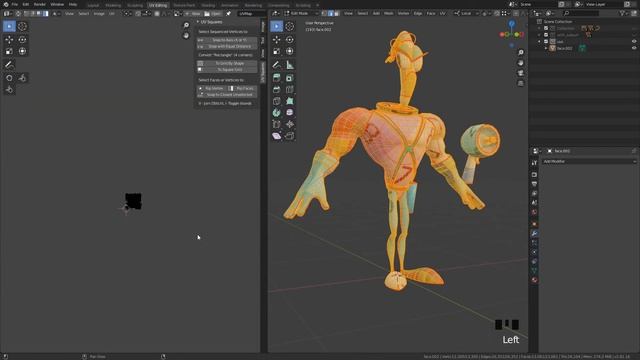Toggle checkbox of third collection in outliner
The width and height of the screenshot is (640, 360).
(x=546, y=42)
